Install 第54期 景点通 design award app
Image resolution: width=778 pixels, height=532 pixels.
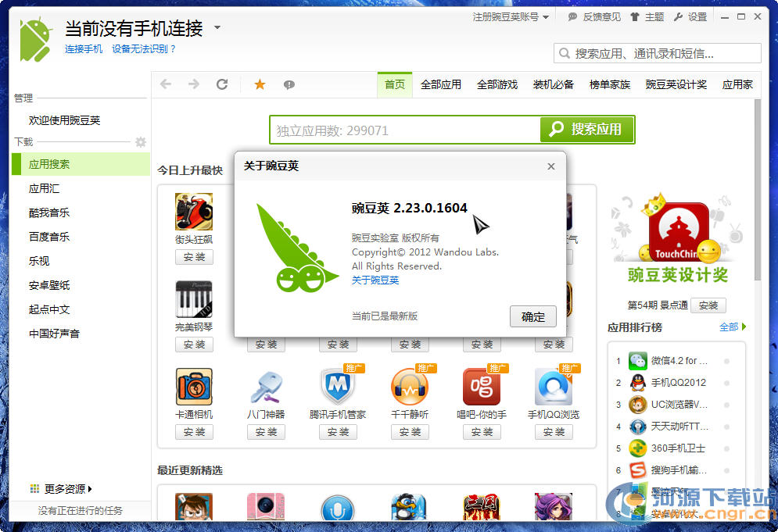(x=708, y=305)
